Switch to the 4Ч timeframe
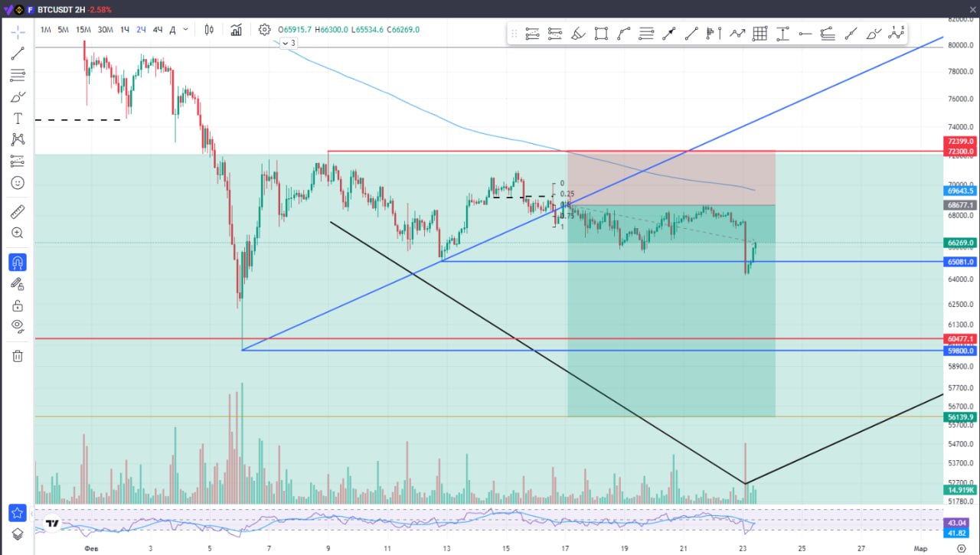Screen dimensions: 980x555 (158, 30)
